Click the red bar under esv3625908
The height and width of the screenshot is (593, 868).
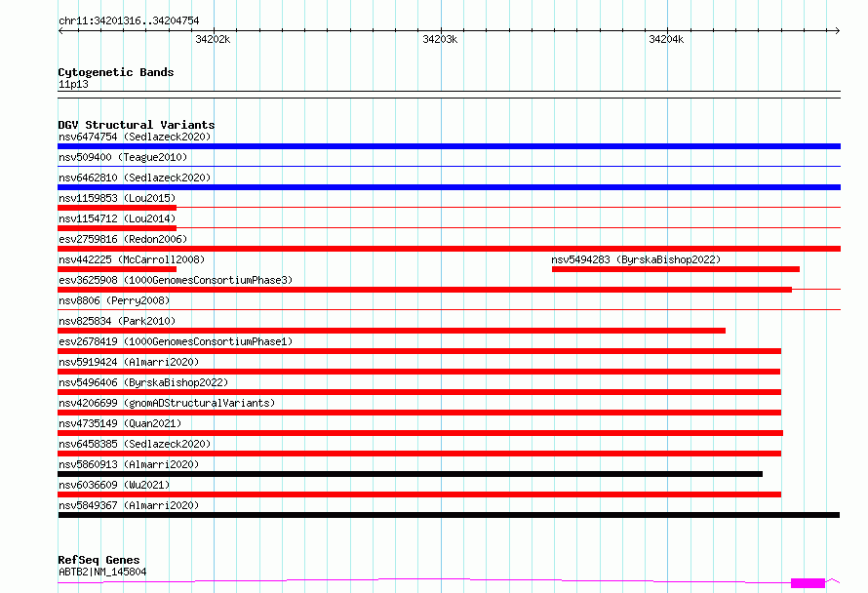pos(424,290)
